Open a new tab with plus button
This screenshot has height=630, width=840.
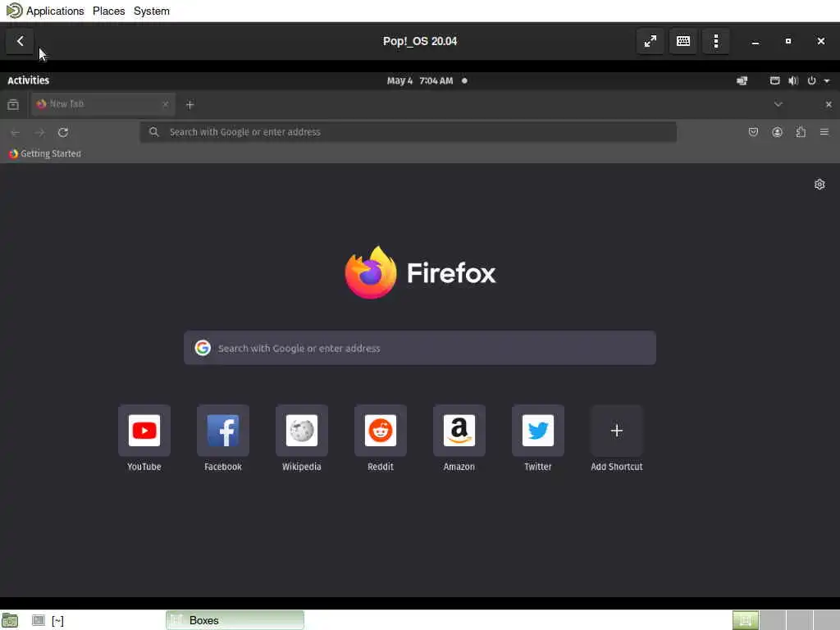tap(189, 104)
